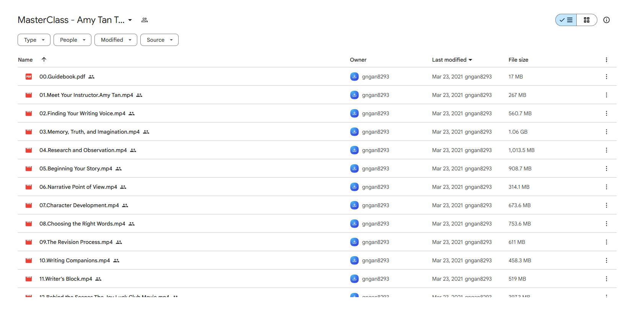The image size is (644, 314).
Task: Click gngan8293 owner name in 07.Character Development row
Action: [376, 205]
